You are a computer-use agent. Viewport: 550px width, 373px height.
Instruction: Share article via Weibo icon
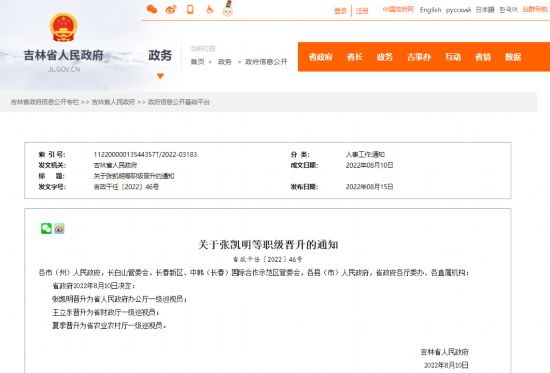click(x=59, y=228)
